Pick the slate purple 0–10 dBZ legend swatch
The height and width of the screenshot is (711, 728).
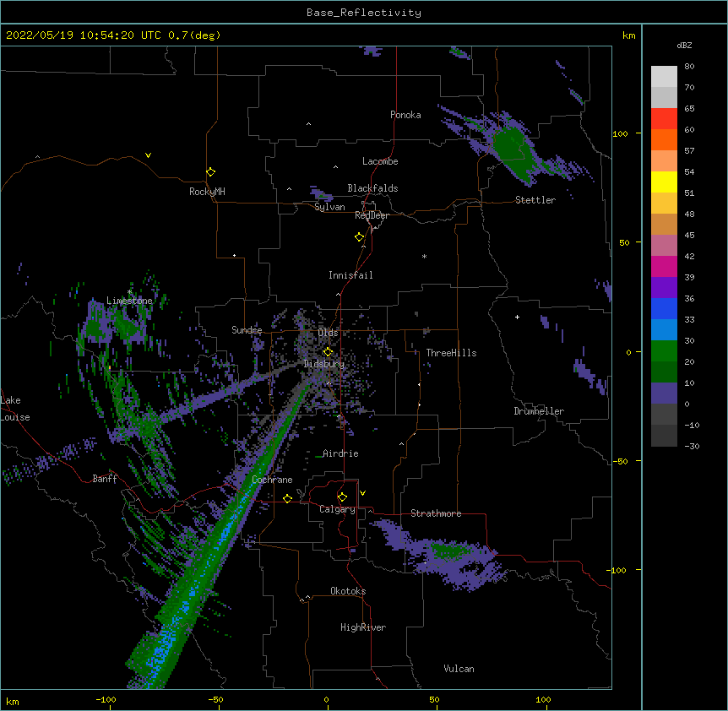[664, 393]
